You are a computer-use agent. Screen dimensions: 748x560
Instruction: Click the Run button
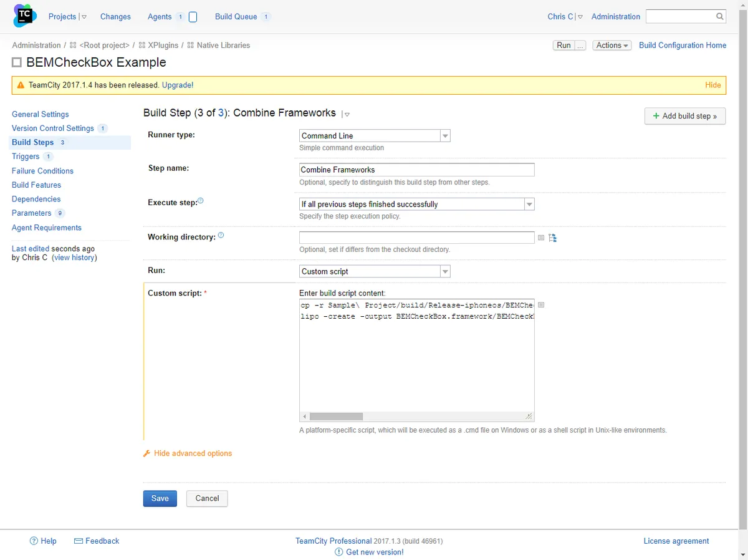(564, 46)
